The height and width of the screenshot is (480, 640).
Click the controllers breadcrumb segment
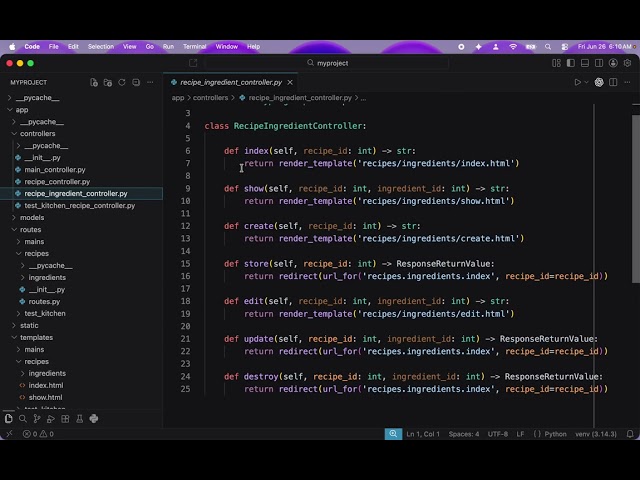(210, 98)
